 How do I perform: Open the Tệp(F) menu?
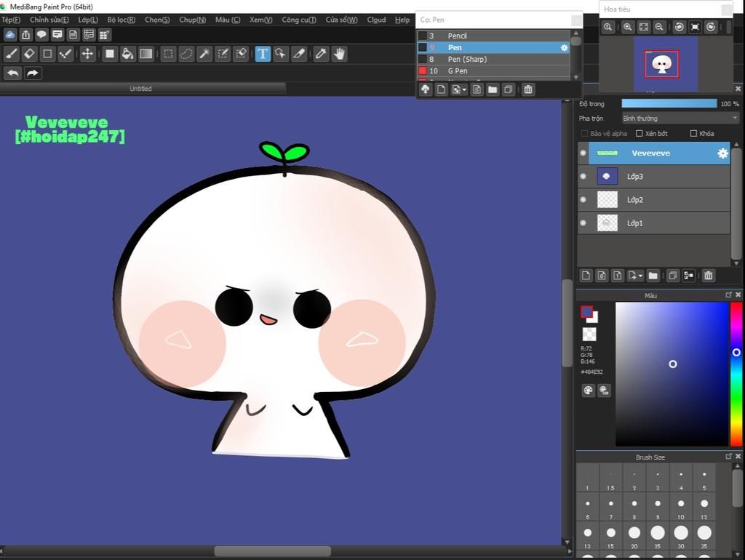[11, 20]
